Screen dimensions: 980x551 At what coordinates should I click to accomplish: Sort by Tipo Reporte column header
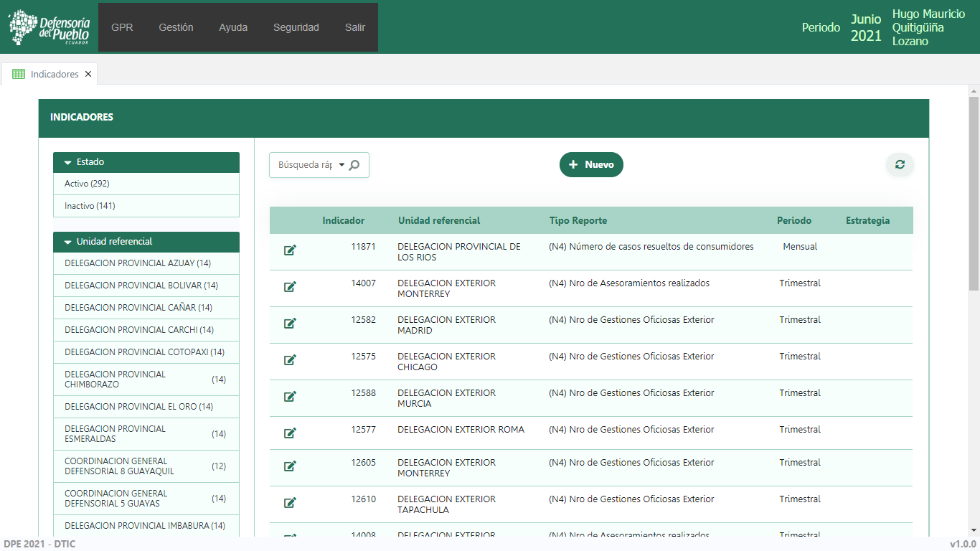coord(578,220)
